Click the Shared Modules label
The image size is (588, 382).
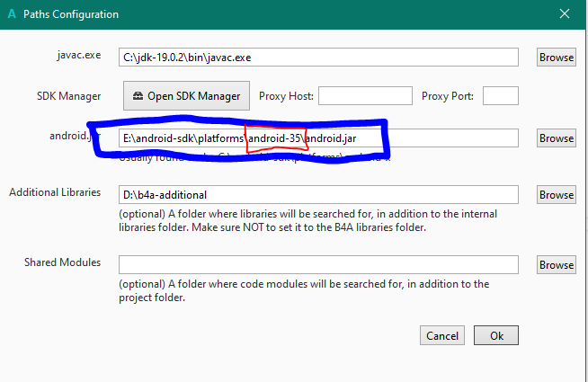click(x=62, y=262)
